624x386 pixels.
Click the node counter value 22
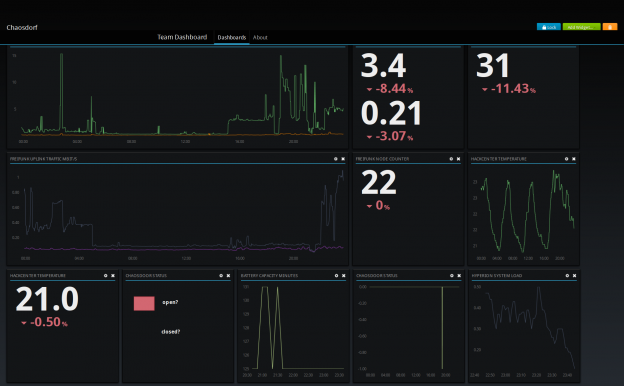click(x=379, y=183)
